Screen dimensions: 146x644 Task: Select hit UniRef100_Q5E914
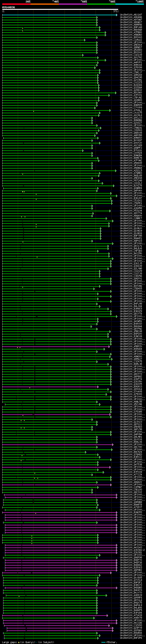(131, 45)
